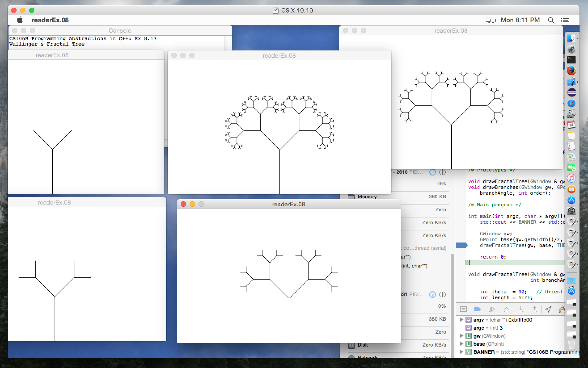588x368 pixels.
Task: Open Eclipse from the Dock
Action: [571, 92]
